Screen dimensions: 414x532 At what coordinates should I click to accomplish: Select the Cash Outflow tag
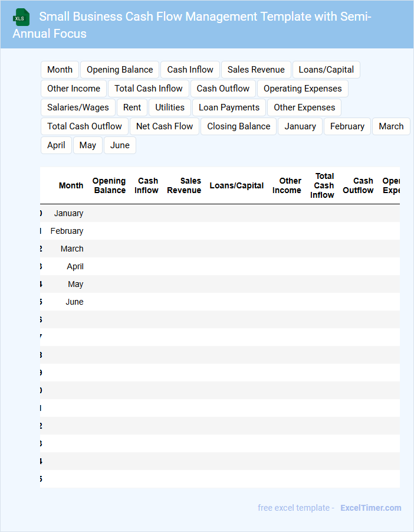pos(223,89)
